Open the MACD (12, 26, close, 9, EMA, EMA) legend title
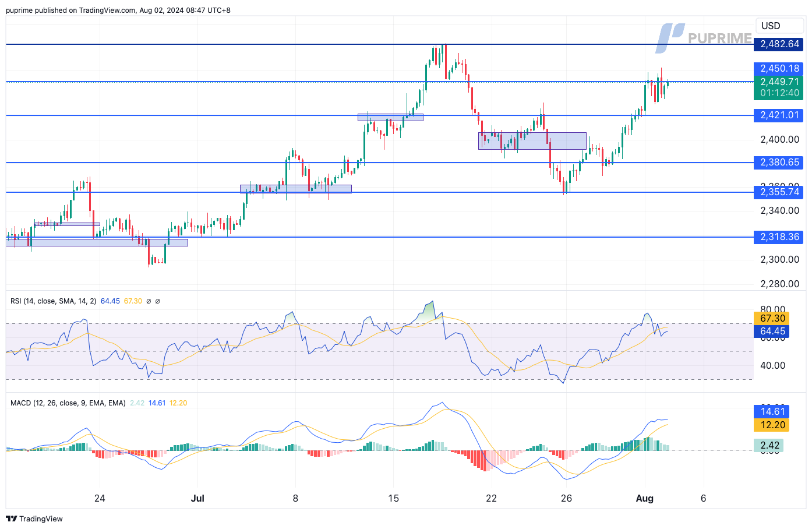 pyautogui.click(x=68, y=403)
